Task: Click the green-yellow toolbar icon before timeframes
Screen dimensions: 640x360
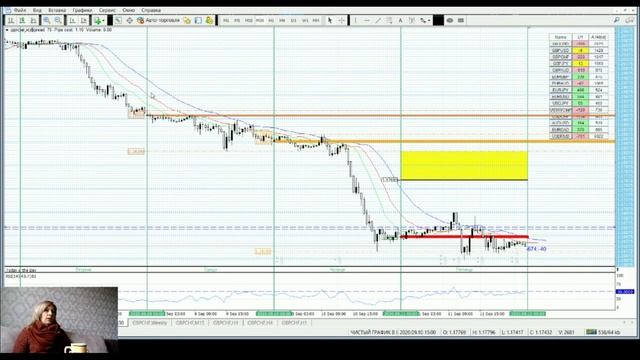Action: (x=209, y=20)
